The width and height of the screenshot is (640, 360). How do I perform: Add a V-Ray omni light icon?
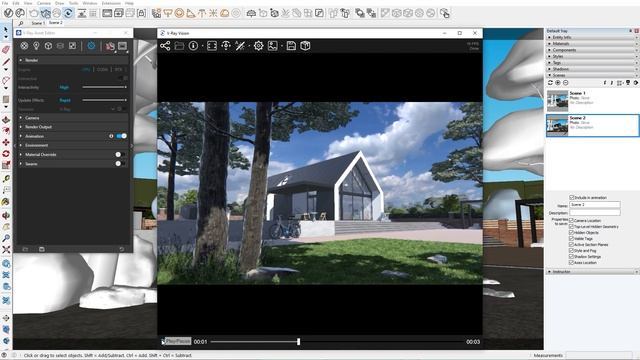tap(213, 13)
